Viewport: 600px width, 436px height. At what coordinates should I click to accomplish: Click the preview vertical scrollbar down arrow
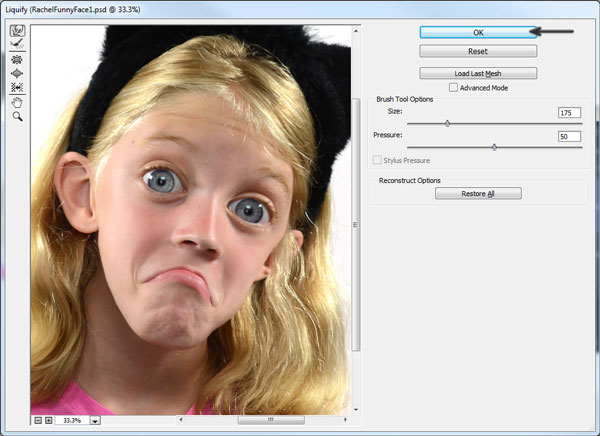(356, 410)
